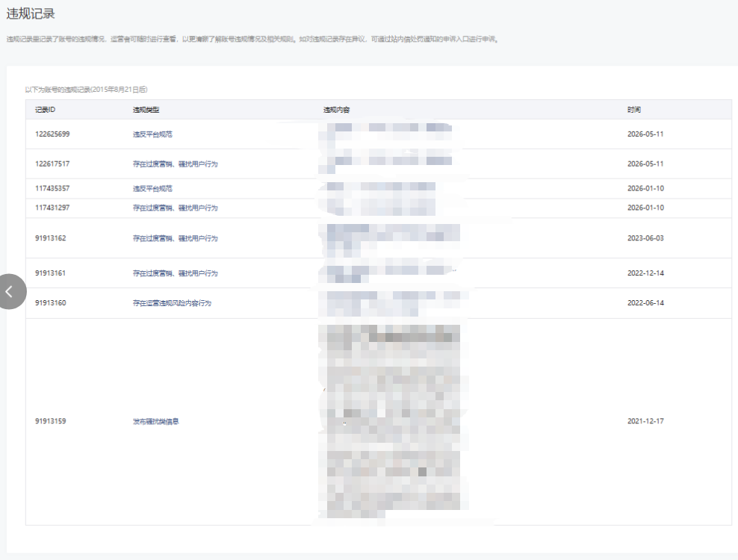Click date 2022-12-14
Screen dimensions: 738x560
point(645,273)
